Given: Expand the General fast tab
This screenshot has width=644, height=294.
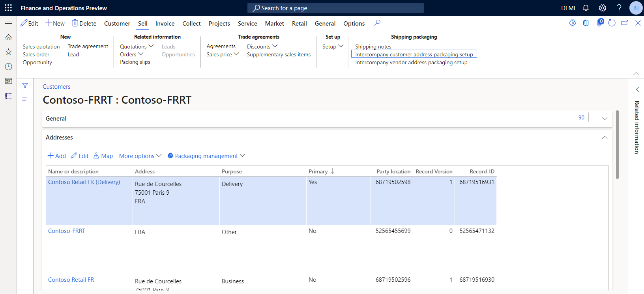Looking at the screenshot, I should pyautogui.click(x=327, y=118).
